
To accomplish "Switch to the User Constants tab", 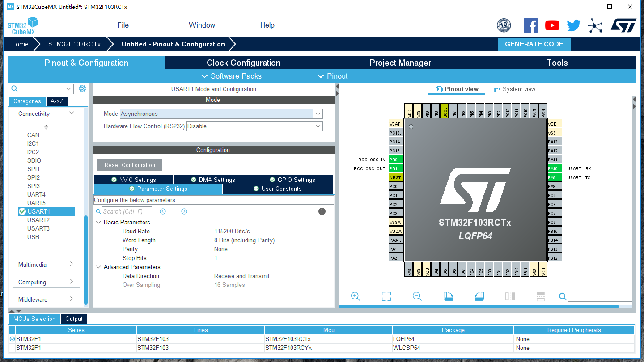I will 278,189.
